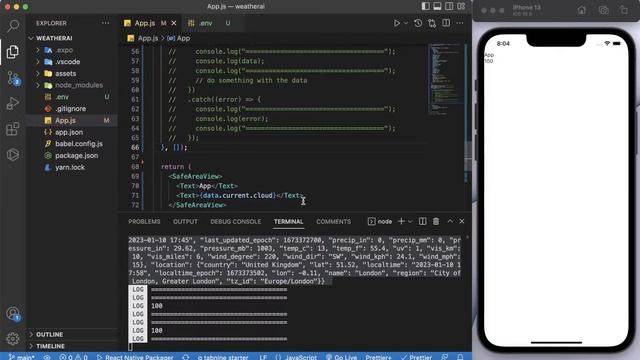Rotate device icon in Simulator toolbar
Viewport: 640px width, 360px height.
point(623,10)
